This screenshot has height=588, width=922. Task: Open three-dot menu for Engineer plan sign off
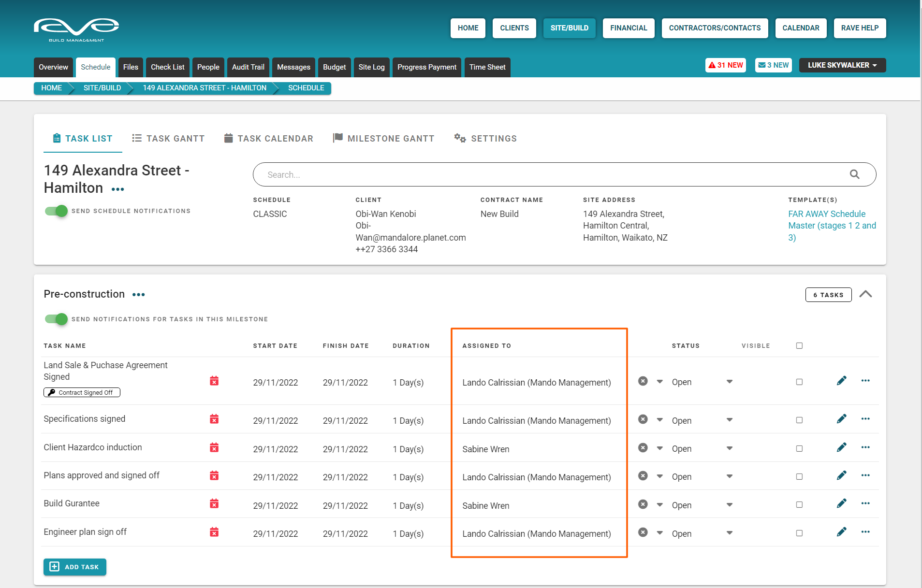point(865,532)
